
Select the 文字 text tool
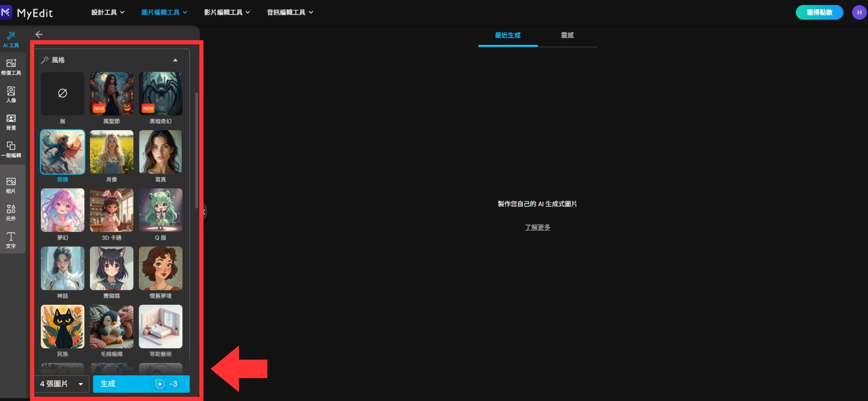11,240
